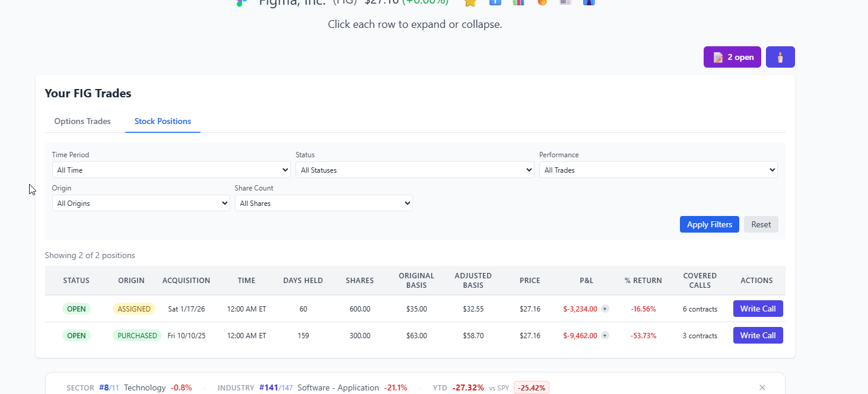Click the sector rank #8/11
Screen dimensions: 868x394
coord(109,387)
